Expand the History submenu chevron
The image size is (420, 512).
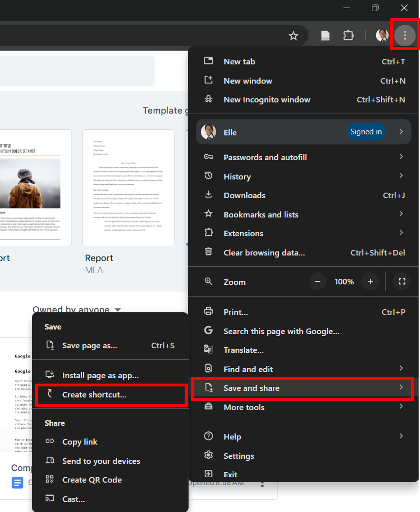pyautogui.click(x=401, y=175)
